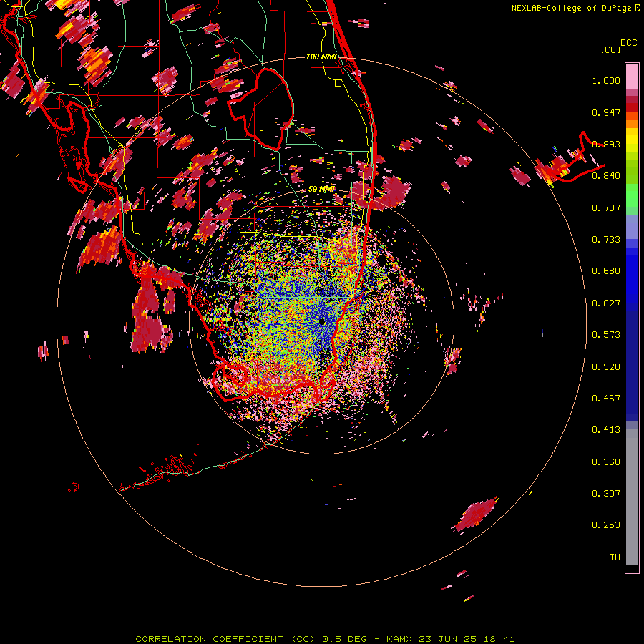Image resolution: width=644 pixels, height=644 pixels.
Task: Select the 0.947 scale value
Action: (606, 112)
